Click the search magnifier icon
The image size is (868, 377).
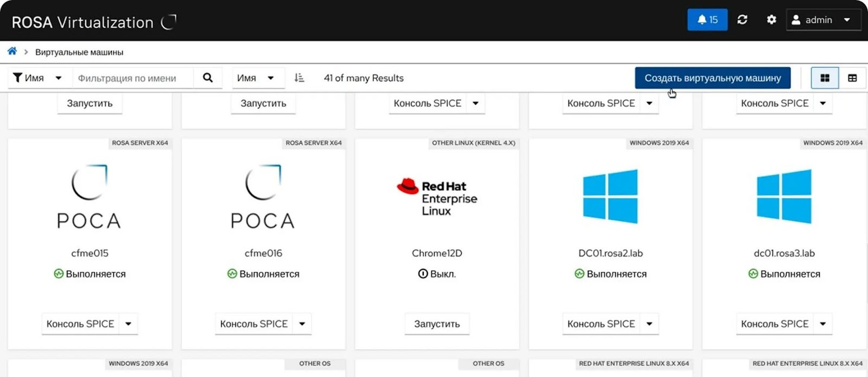(208, 78)
